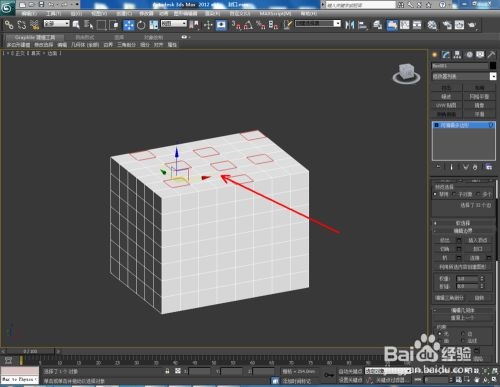Toggle the Angle Snap button
The width and height of the screenshot is (500, 387).
point(248,25)
